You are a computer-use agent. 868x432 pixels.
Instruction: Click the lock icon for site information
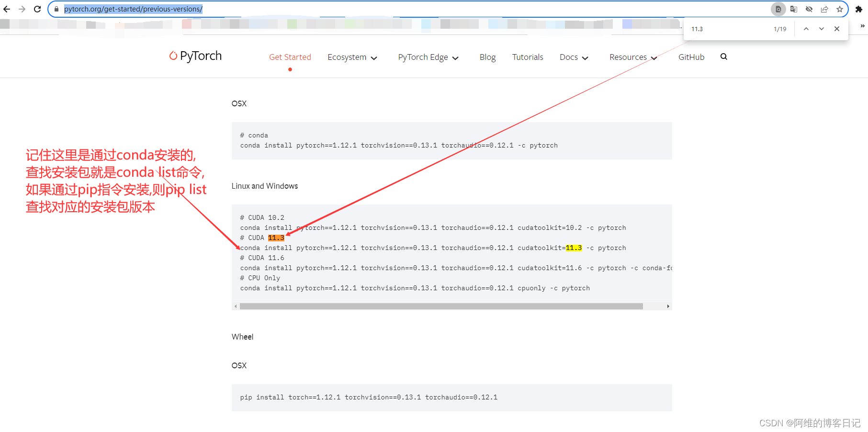tap(56, 9)
